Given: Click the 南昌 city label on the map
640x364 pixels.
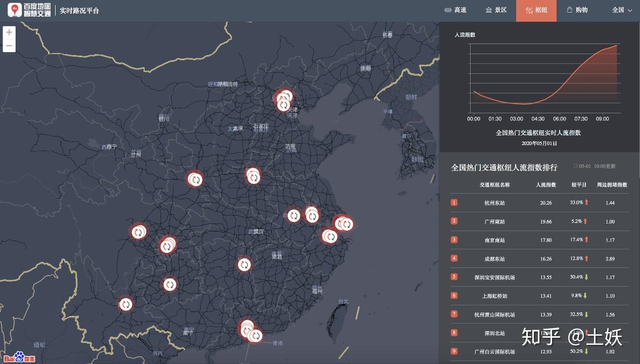Looking at the screenshot, I should (277, 256).
